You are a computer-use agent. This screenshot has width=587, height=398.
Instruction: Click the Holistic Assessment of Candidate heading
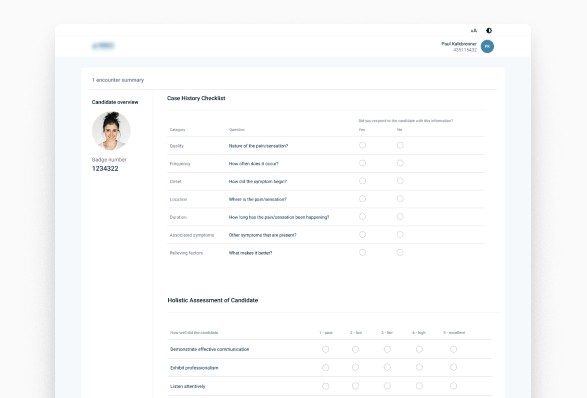[213, 300]
